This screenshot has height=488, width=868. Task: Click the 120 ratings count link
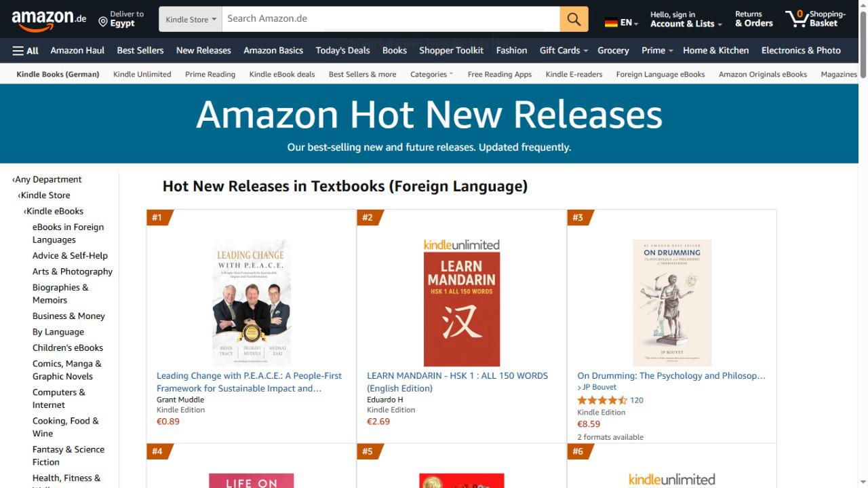636,400
